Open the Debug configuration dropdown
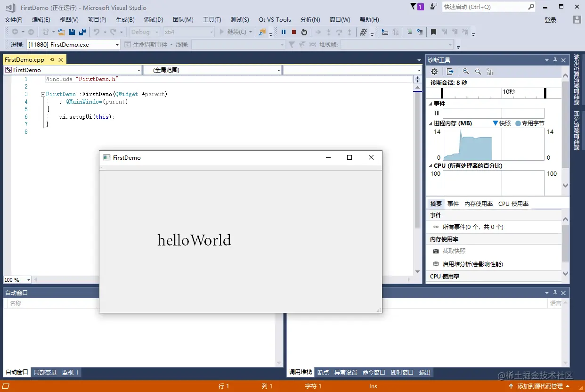Screen dimensions: 585x392 [x=146, y=32]
